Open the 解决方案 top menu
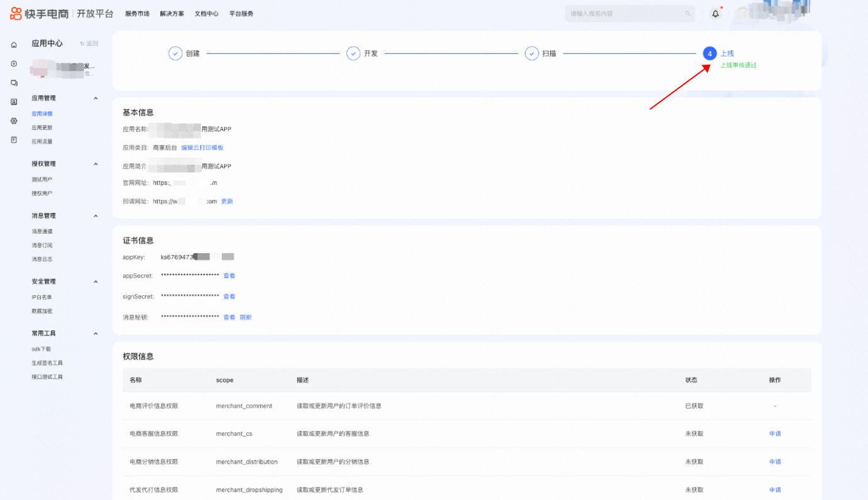Screen dimensions: 868x500 click(172, 14)
